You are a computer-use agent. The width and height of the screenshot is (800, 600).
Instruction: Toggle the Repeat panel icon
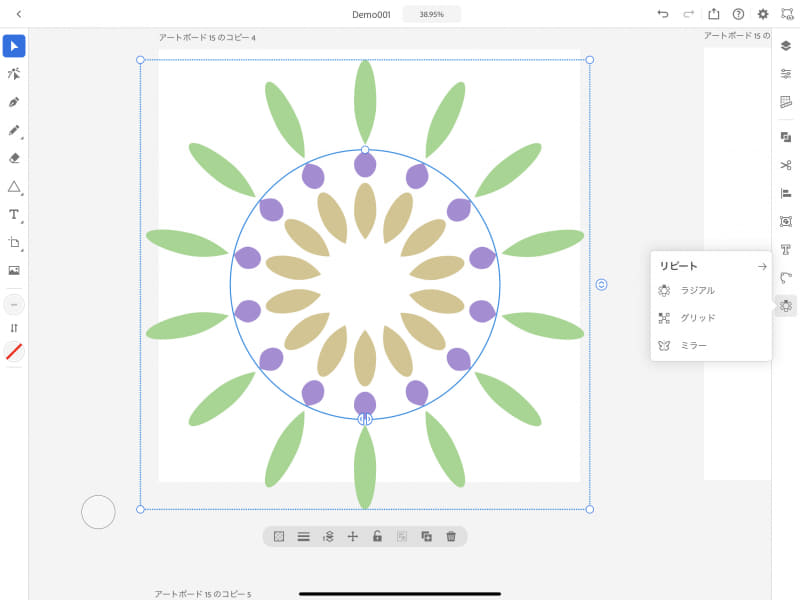786,306
